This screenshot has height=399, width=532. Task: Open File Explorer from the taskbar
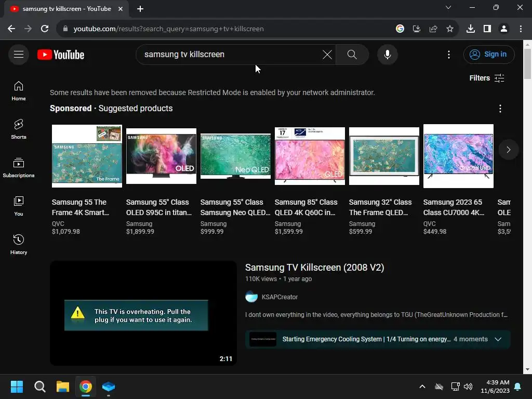click(x=63, y=387)
